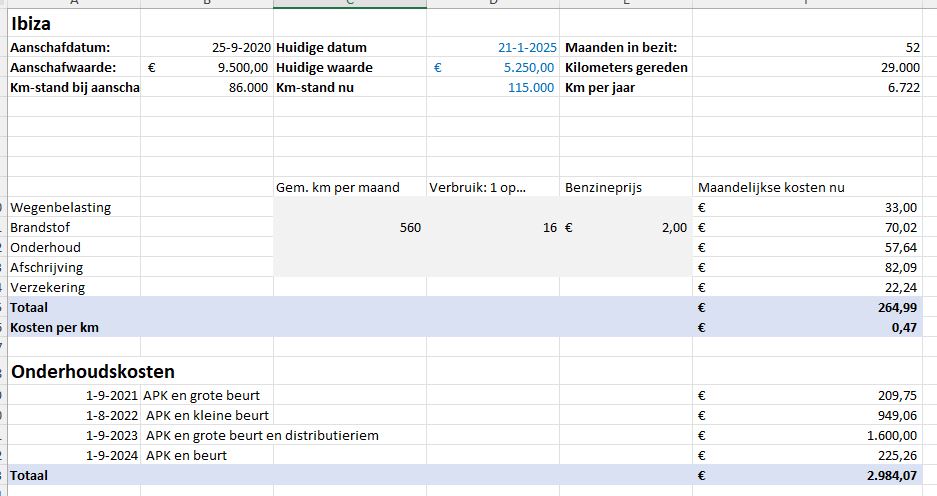Select the 33,00 road tax cost

[807, 207]
